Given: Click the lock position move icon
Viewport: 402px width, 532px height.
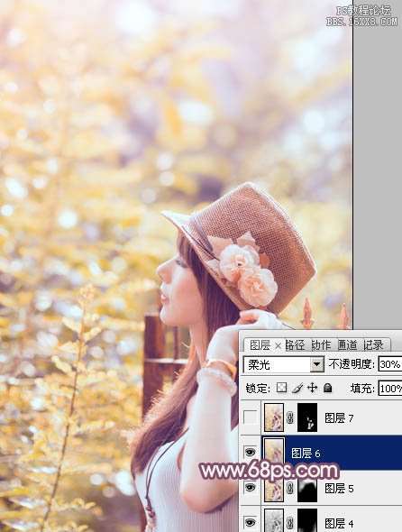Looking at the screenshot, I should (x=312, y=388).
